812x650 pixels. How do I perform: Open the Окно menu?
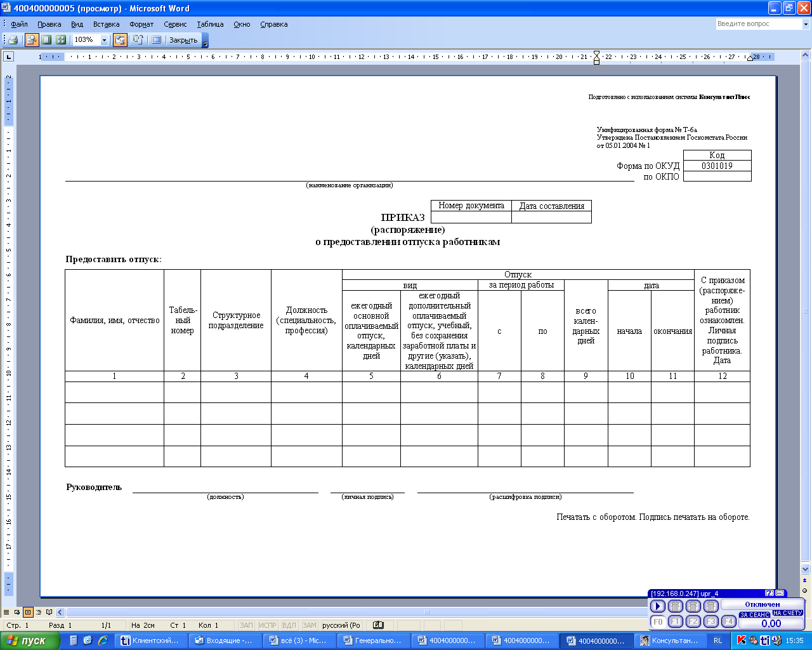[242, 24]
